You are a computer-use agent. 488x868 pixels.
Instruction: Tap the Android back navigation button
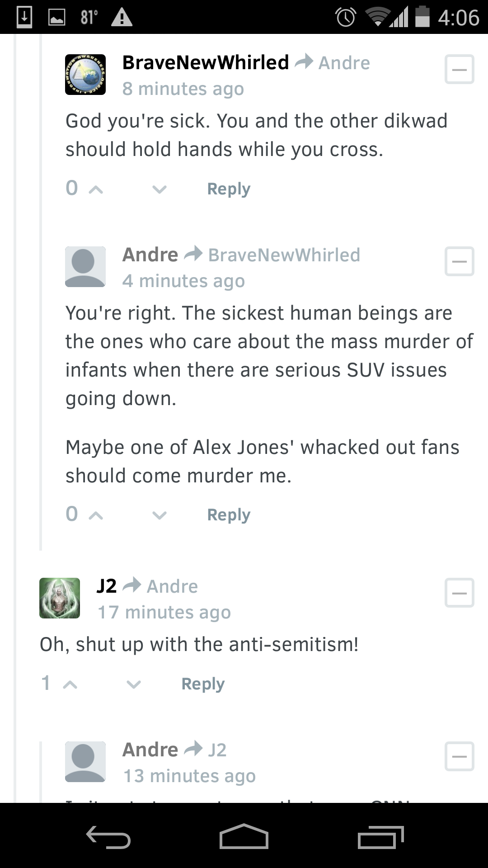coord(108,837)
